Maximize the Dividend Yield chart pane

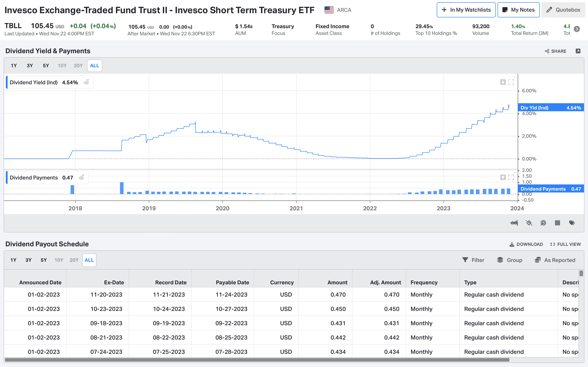pyautogui.click(x=511, y=82)
